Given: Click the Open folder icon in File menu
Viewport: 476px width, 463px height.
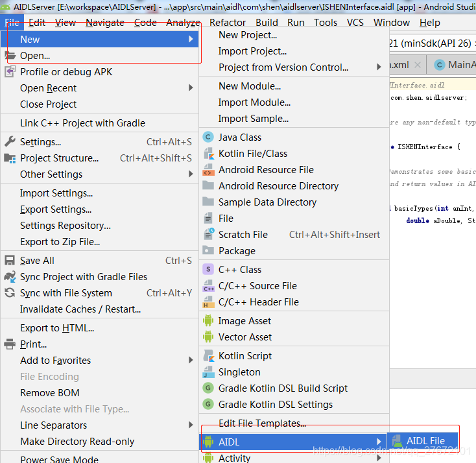Looking at the screenshot, I should coord(10,56).
